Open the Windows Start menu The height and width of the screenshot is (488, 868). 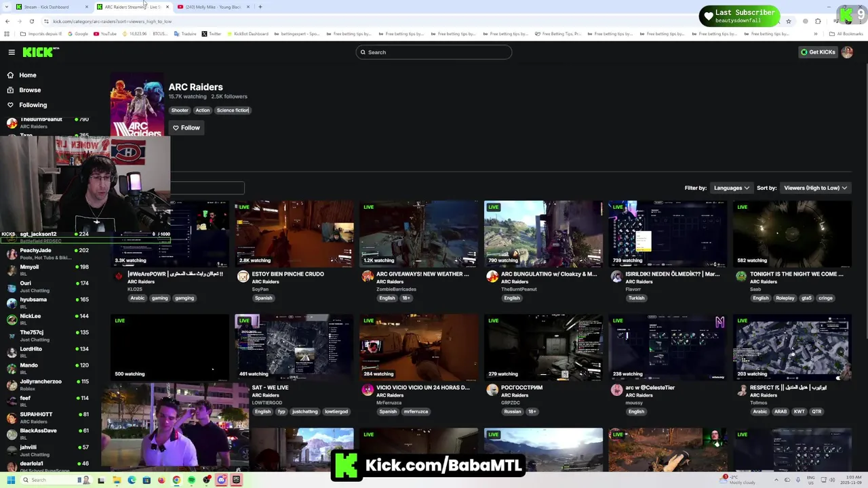pos(11,480)
